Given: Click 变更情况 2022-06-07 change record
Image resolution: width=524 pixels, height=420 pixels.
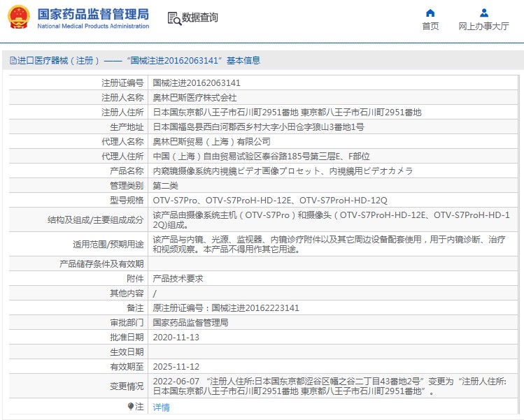Looking at the screenshot, I should 330,386.
